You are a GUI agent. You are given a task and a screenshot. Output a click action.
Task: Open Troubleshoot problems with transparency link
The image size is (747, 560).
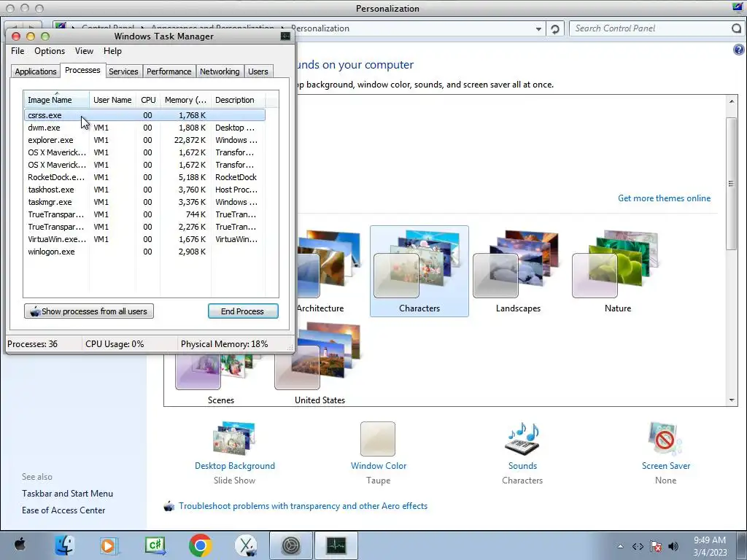pyautogui.click(x=303, y=506)
